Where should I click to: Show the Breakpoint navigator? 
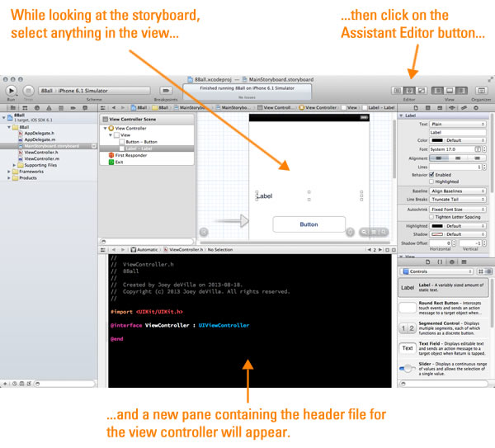pyautogui.click(x=73, y=108)
